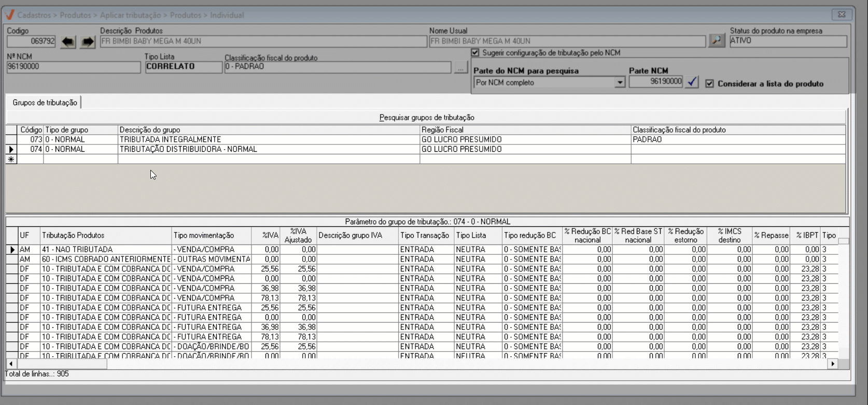Click Pesquisar grupos de tributação button
This screenshot has height=405, width=868.
tap(426, 118)
